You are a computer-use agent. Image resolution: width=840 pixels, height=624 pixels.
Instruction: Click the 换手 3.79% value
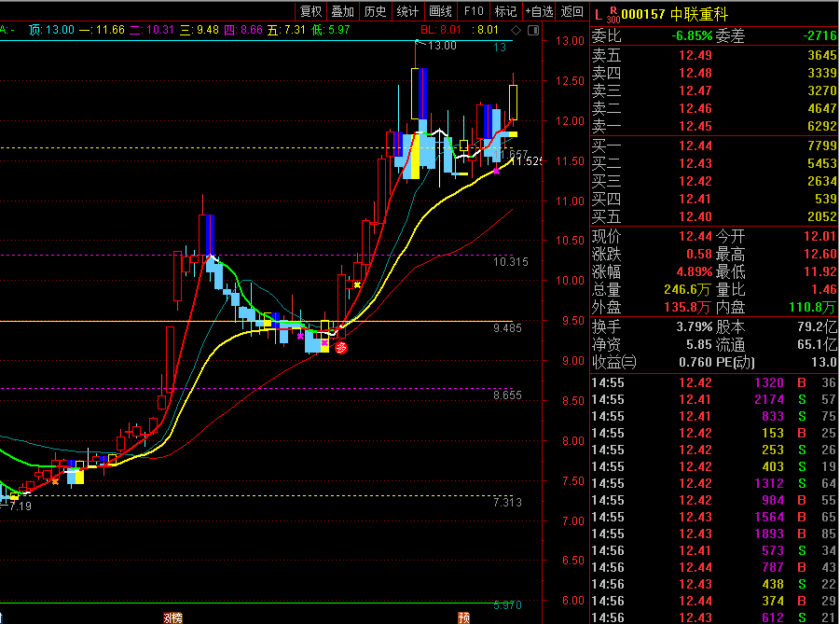coord(695,326)
